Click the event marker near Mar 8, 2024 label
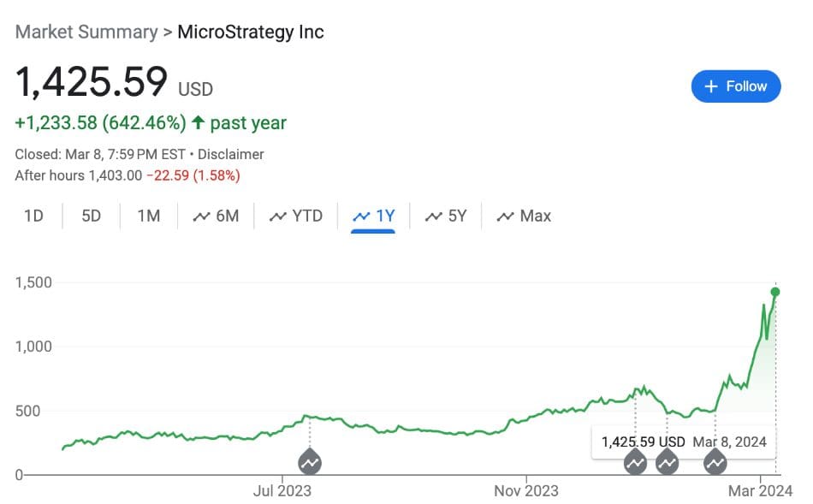The image size is (813, 504). (715, 463)
